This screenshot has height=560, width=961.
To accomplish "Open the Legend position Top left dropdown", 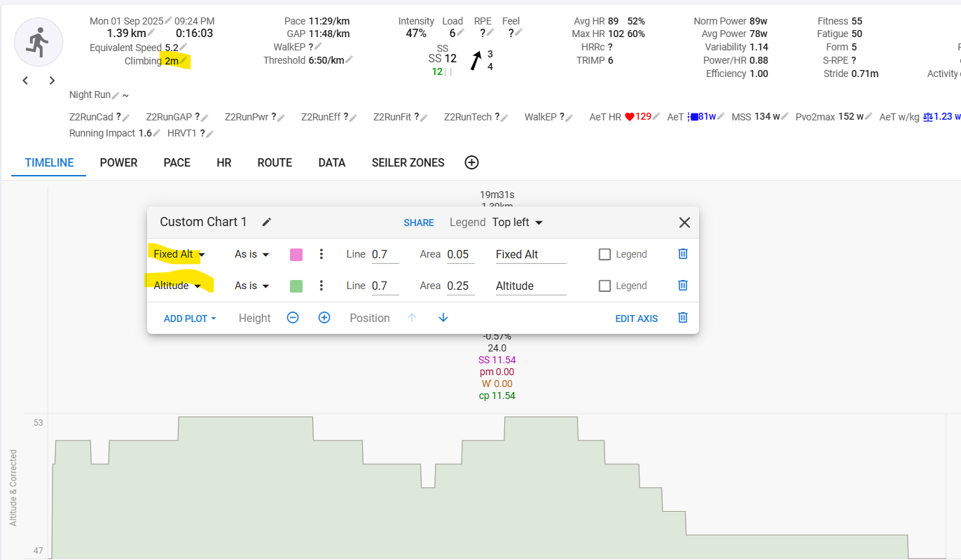I will tap(517, 222).
